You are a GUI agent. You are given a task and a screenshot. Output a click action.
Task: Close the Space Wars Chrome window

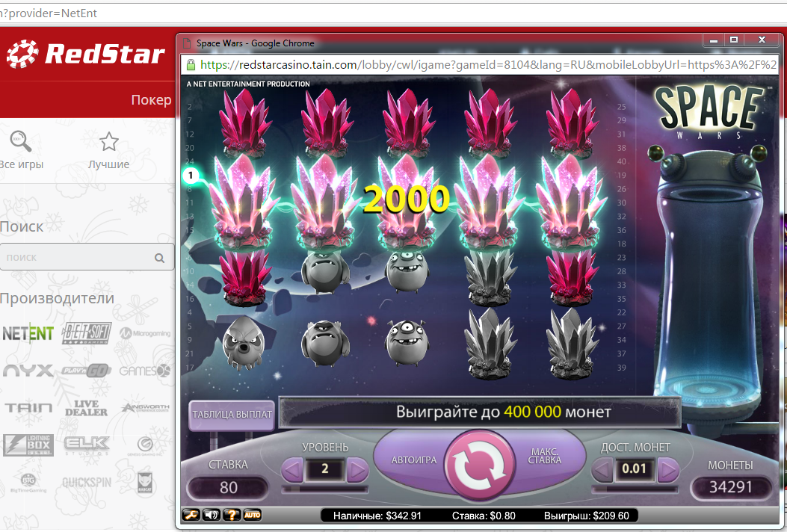coord(762,40)
